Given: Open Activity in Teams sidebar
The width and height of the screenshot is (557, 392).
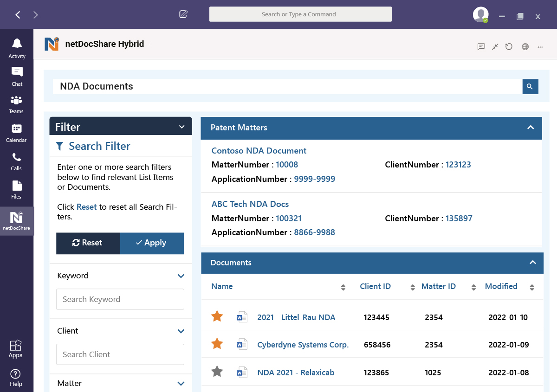Looking at the screenshot, I should coord(17,48).
